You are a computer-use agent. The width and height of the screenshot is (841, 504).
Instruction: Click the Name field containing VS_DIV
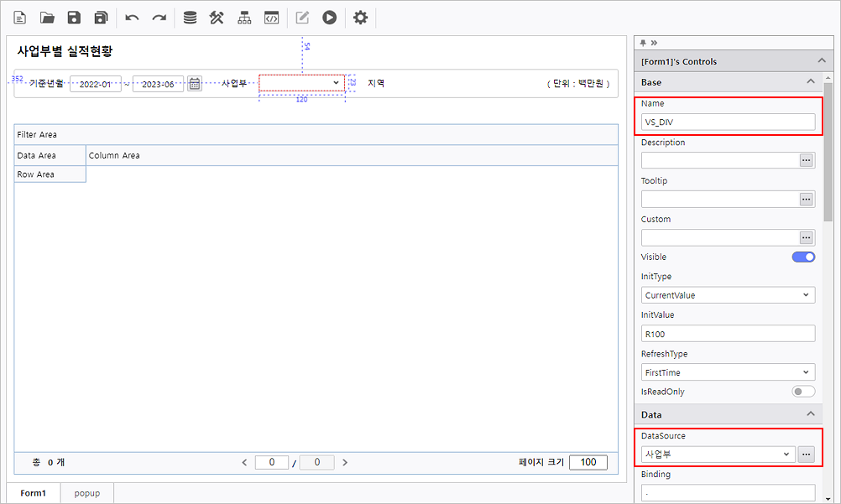pyautogui.click(x=728, y=122)
